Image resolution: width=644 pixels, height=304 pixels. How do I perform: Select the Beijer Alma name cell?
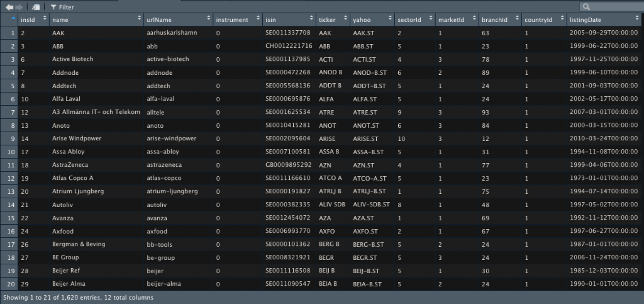[96, 284]
